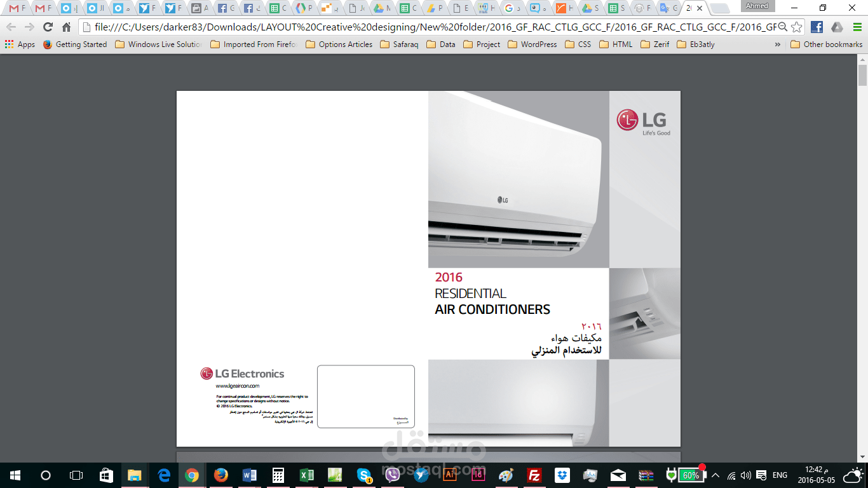Launch the Windows Store from taskbar
Screen dimensions: 868x488
(107, 475)
